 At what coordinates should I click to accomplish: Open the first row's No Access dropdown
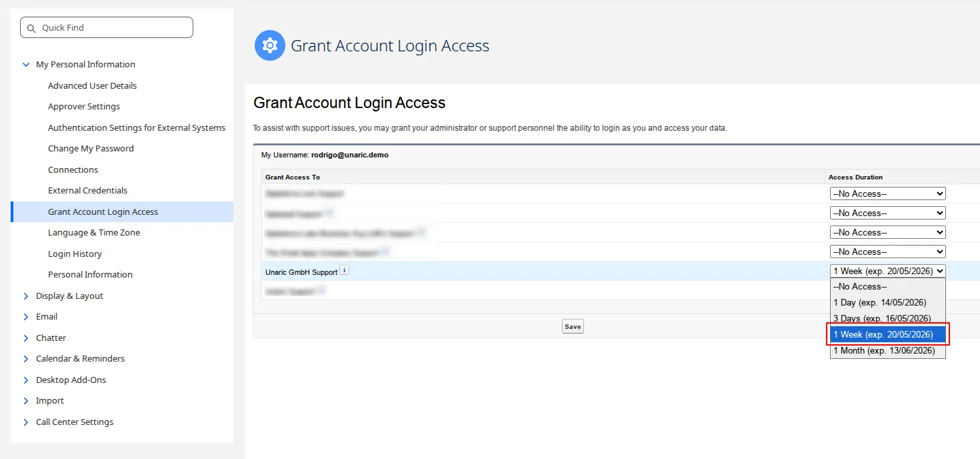pos(888,193)
